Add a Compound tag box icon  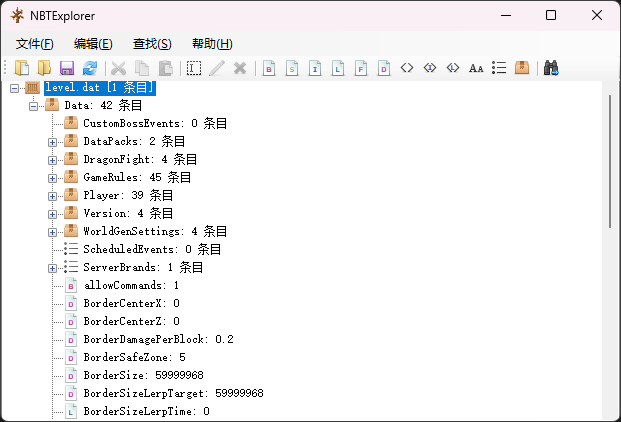(522, 68)
